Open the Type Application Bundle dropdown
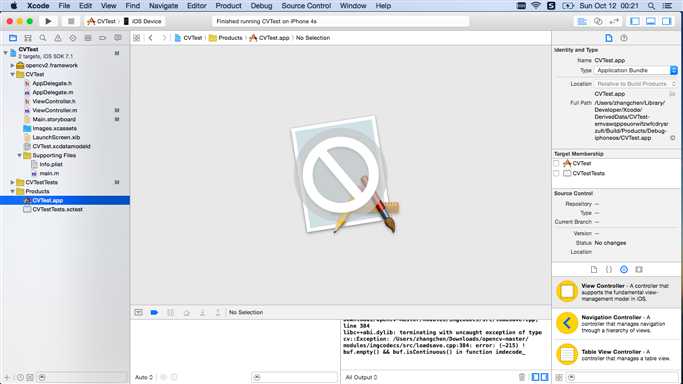683x384 pixels. [636, 70]
